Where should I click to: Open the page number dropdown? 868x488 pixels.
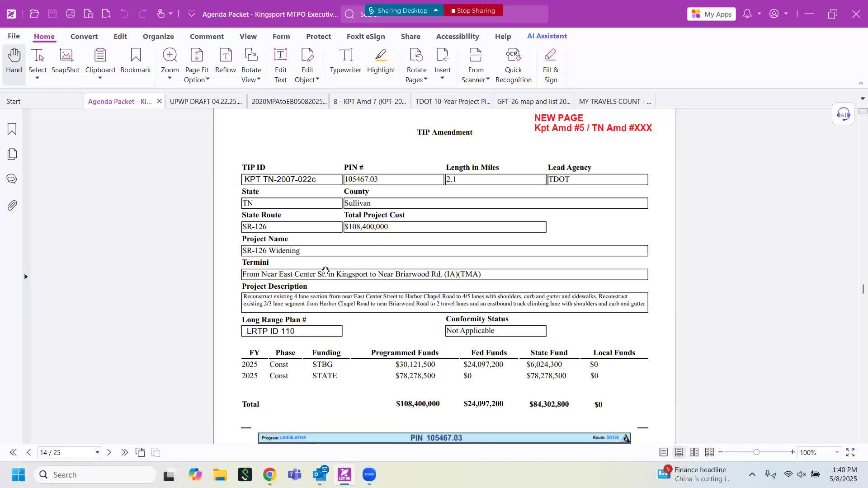(x=97, y=452)
